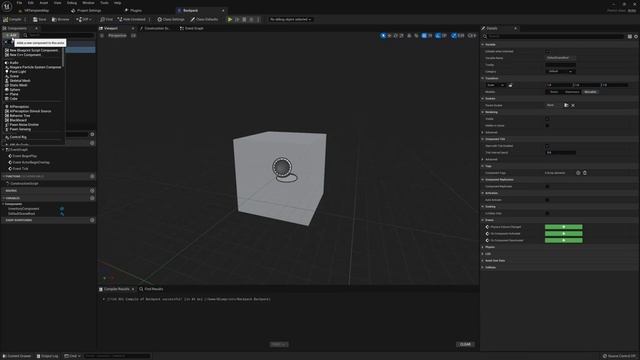Toggle scale snapping in viewport
The image size is (640, 360).
[453, 36]
